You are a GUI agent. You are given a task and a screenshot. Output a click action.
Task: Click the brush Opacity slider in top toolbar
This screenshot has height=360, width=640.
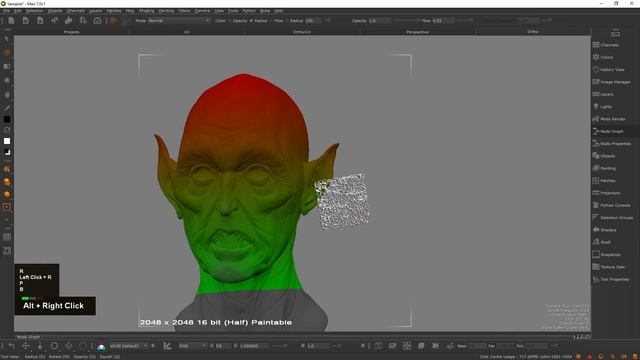[406, 20]
